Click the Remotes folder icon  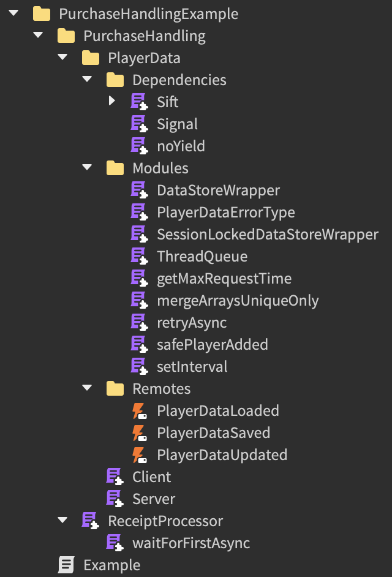(115, 388)
